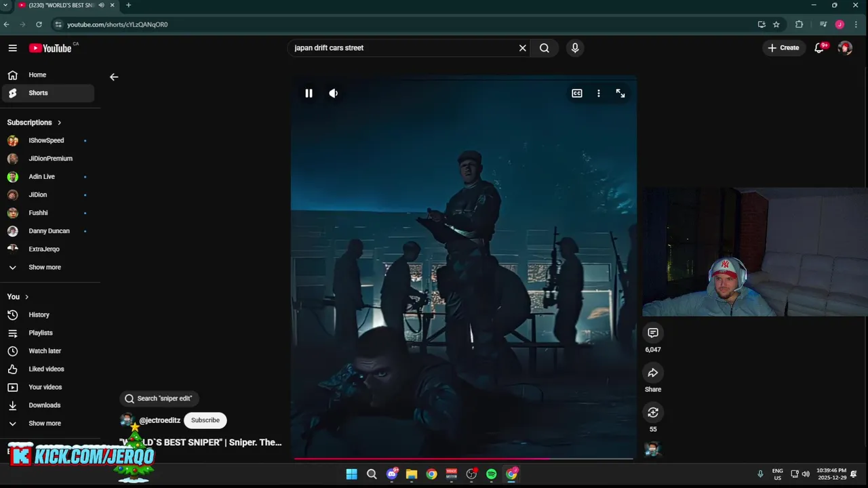Click the video progress bar
Viewport: 868px width, 488px height.
click(464, 459)
